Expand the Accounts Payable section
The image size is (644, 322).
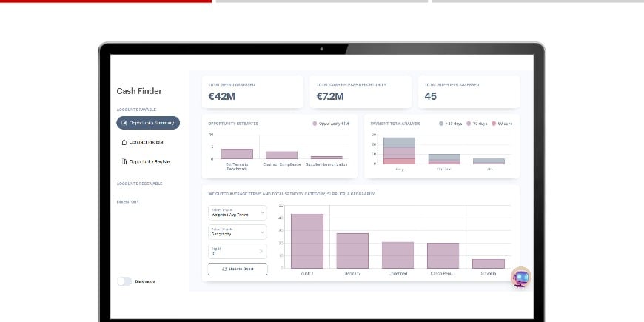[136, 110]
